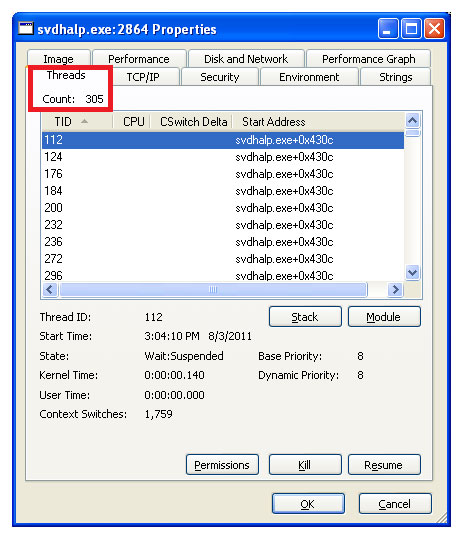
Task: Select the Threads tab
Action: [x=66, y=75]
